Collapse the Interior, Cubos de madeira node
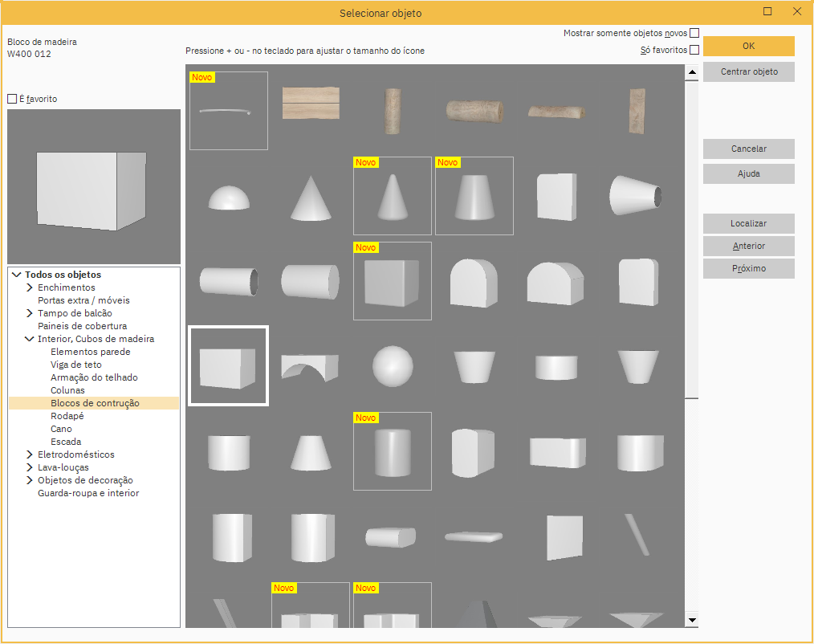This screenshot has width=814, height=644. point(30,339)
